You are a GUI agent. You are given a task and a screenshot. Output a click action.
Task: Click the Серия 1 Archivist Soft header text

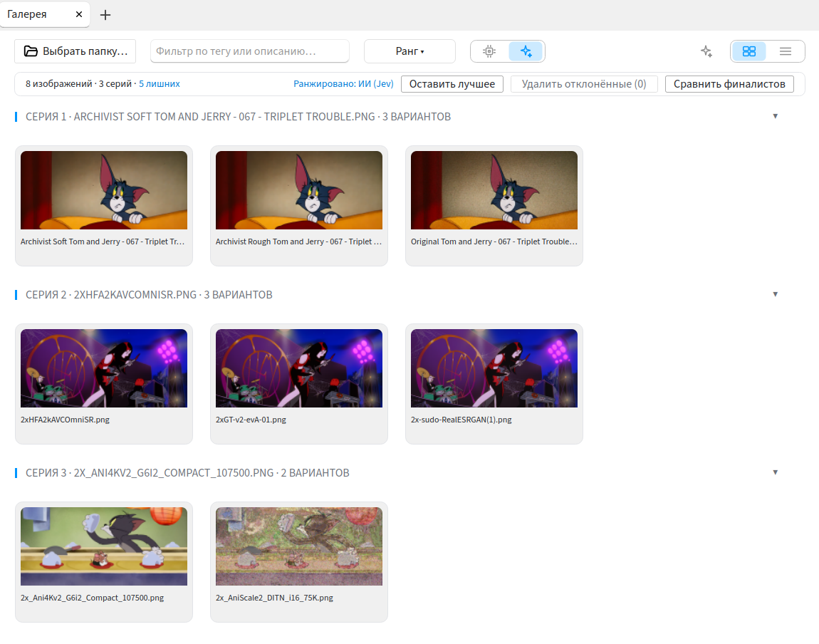238,116
